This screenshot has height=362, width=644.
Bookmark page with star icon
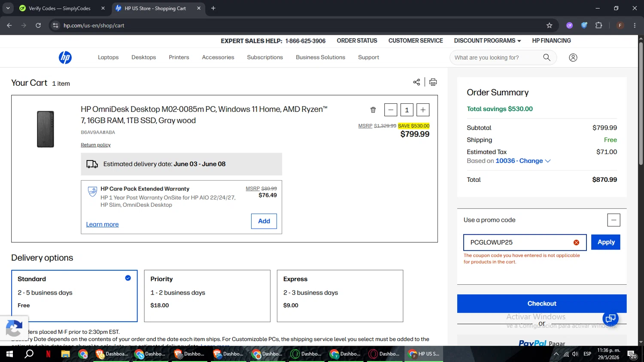point(549,25)
